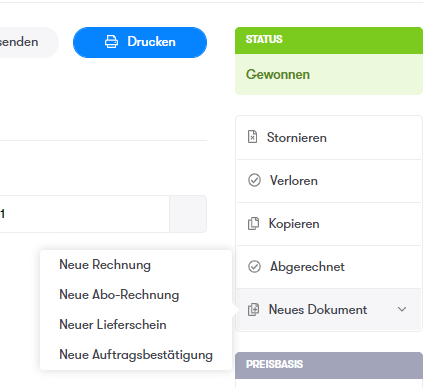Collapse the Neues Dokument chevron arrow
Image resolution: width=440 pixels, height=388 pixels.
402,309
